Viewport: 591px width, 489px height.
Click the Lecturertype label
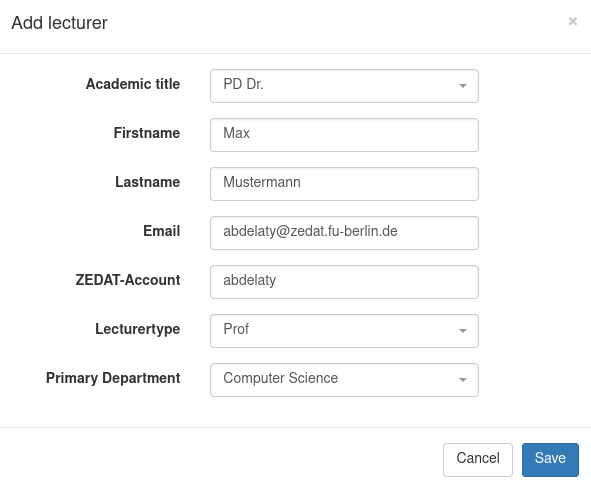point(138,329)
